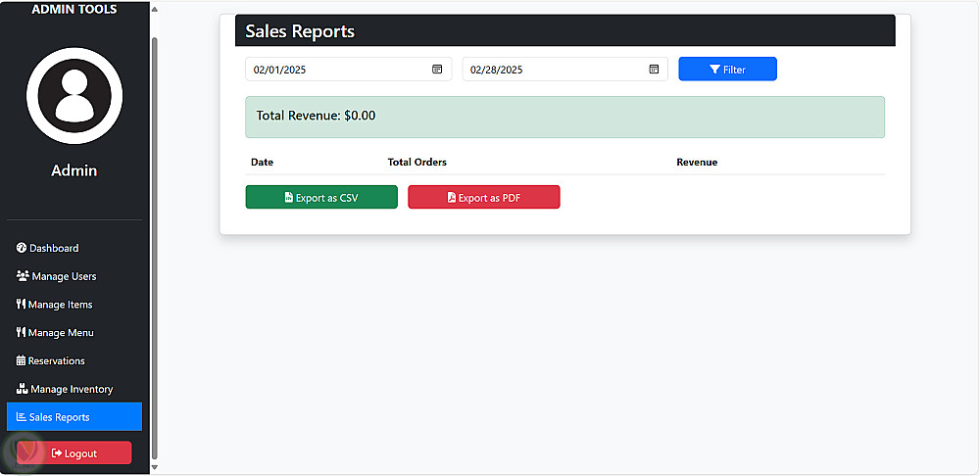Click the Sales Reports chart icon

click(x=22, y=417)
